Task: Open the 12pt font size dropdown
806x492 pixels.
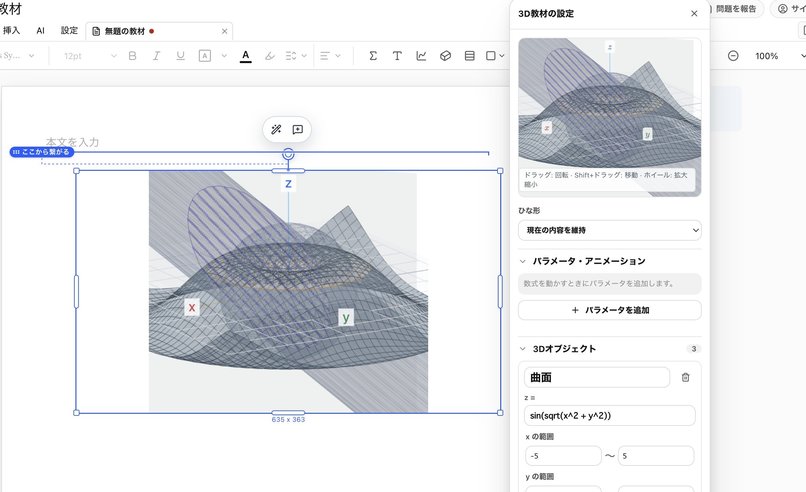Action: click(x=89, y=56)
